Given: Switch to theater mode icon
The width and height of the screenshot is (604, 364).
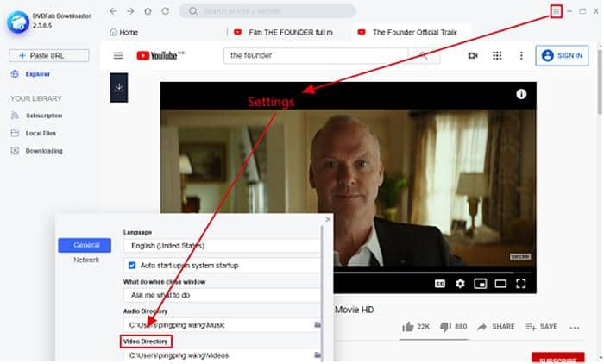Looking at the screenshot, I should click(500, 284).
